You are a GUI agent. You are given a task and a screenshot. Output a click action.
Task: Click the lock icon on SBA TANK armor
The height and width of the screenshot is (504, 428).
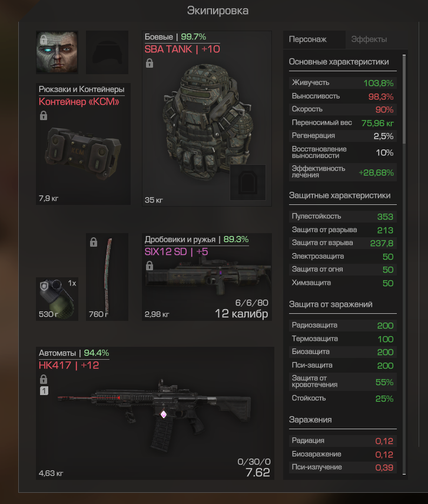pyautogui.click(x=150, y=63)
